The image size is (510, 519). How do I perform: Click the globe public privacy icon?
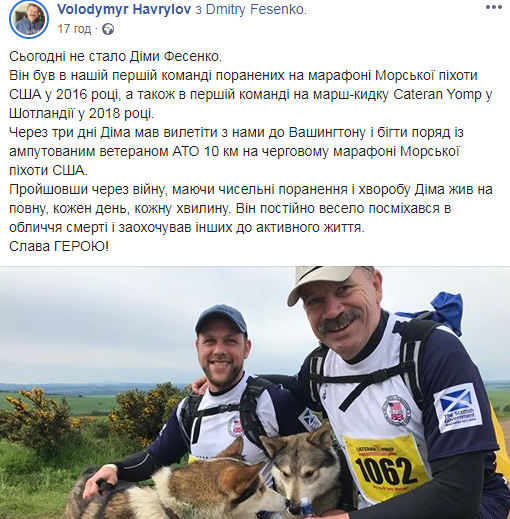pyautogui.click(x=108, y=29)
